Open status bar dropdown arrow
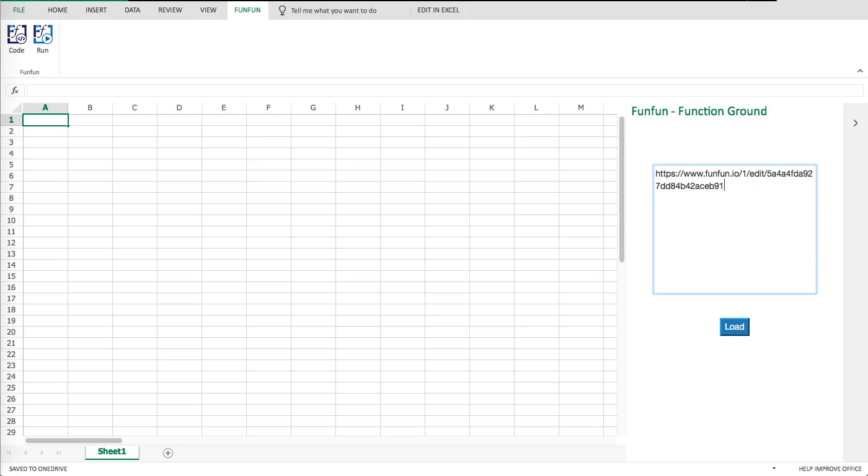Viewport: 868px width, 476px height. pos(774,469)
